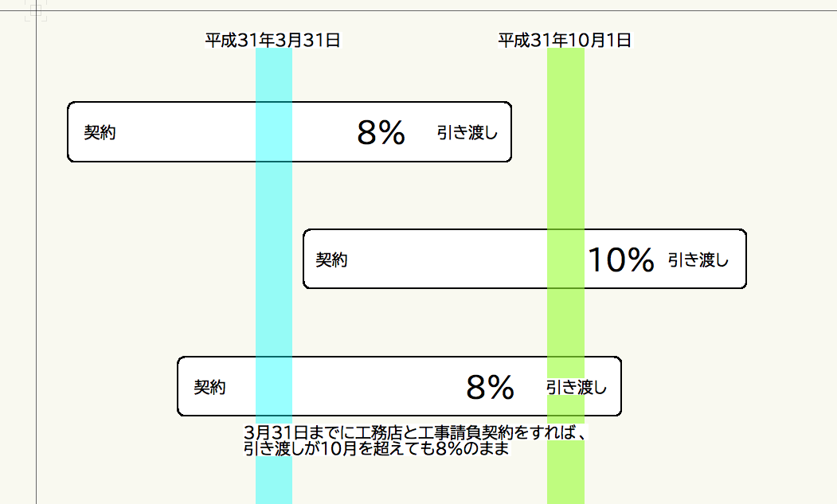The image size is (837, 504).
Task: Select 契約 text in the 10% box
Action: pyautogui.click(x=331, y=260)
